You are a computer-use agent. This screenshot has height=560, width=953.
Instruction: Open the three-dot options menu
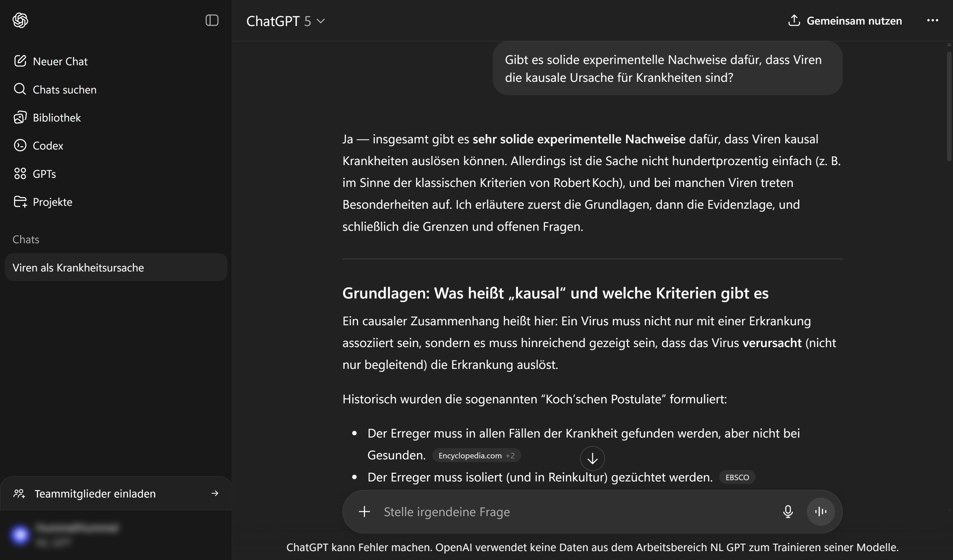tap(932, 20)
